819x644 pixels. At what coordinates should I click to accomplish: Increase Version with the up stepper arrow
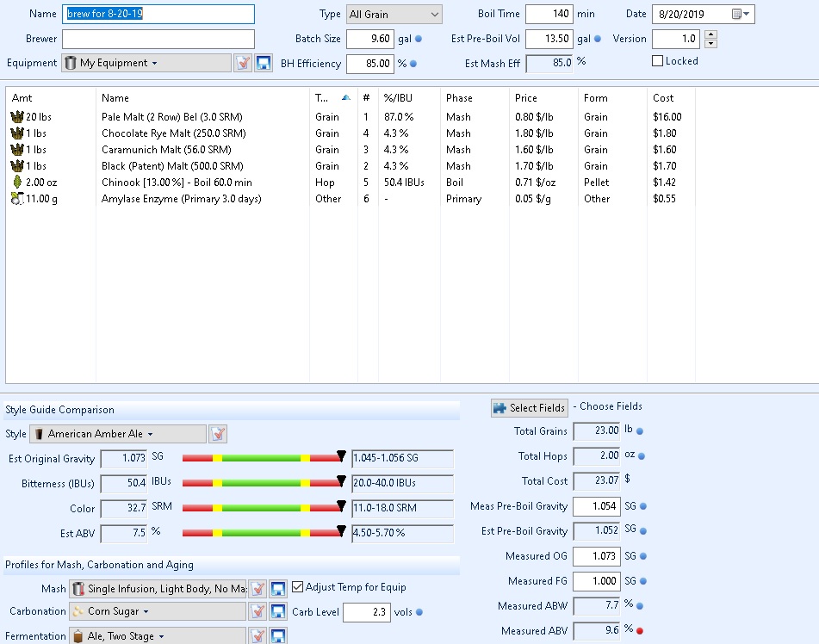(710, 34)
